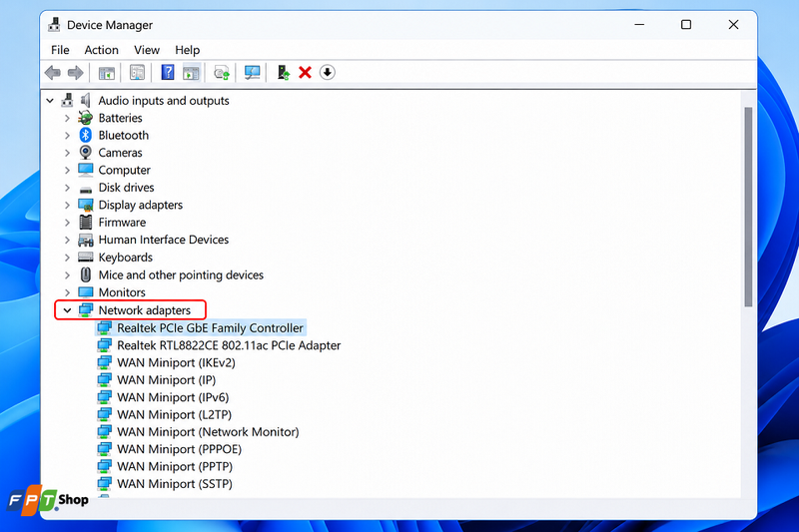This screenshot has height=532, width=799.
Task: Click the Batteries category icon
Action: (x=85, y=118)
